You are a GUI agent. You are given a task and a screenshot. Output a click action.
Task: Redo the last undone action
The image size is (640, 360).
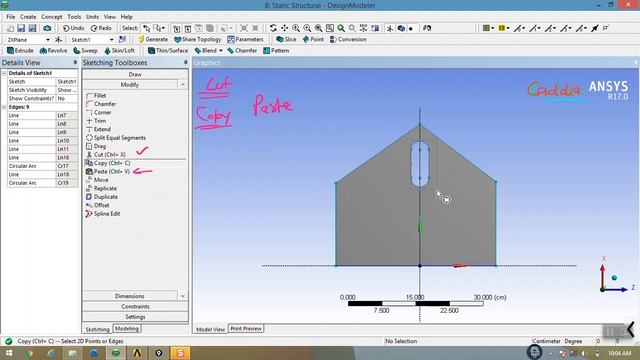click(101, 28)
